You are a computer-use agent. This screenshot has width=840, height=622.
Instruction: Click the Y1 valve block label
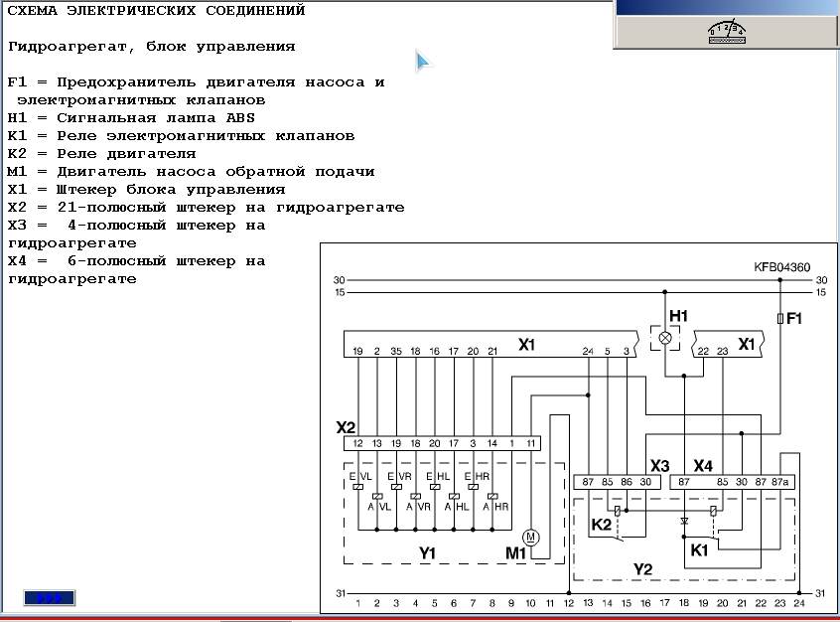pyautogui.click(x=428, y=551)
